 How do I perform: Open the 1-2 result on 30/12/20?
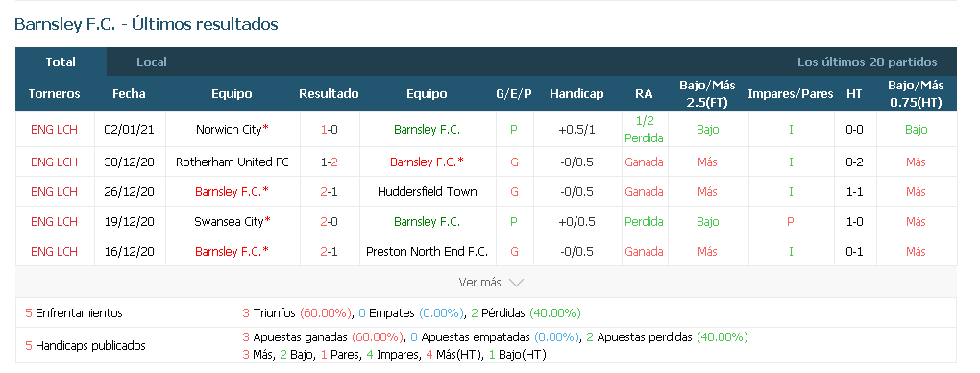tap(329, 162)
